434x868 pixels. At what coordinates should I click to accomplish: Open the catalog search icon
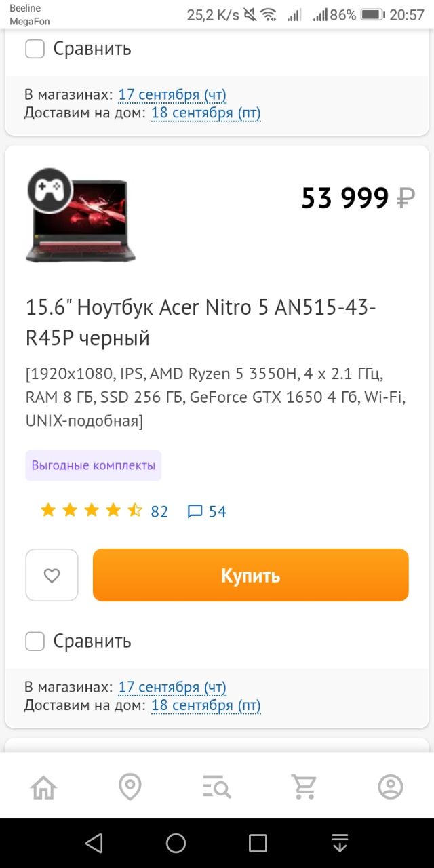(x=217, y=787)
